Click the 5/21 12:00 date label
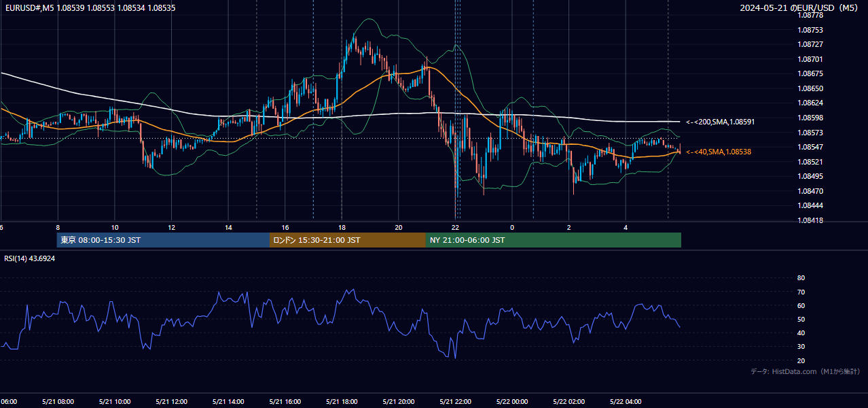Screen dimensions: 868x408 172,401
